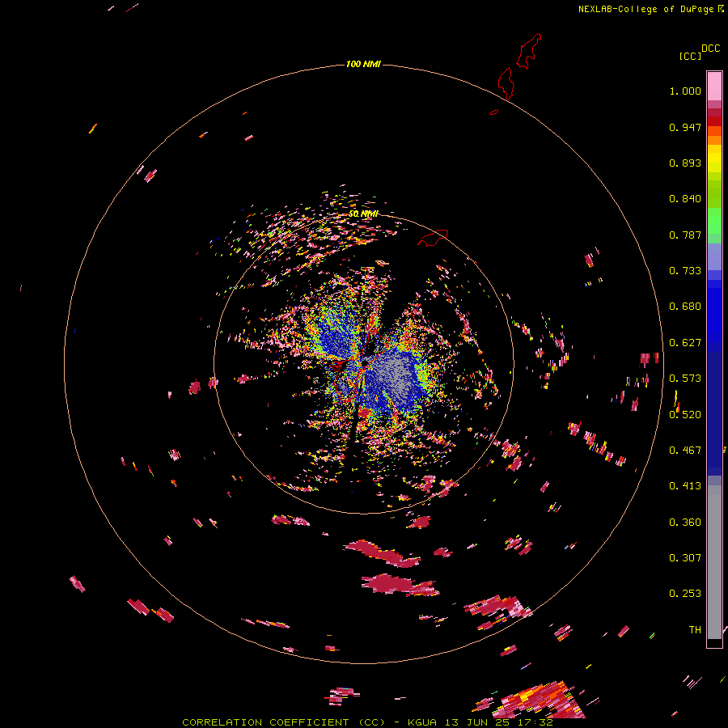Click the 0.627 scale value
The width and height of the screenshot is (728, 728).
[685, 343]
